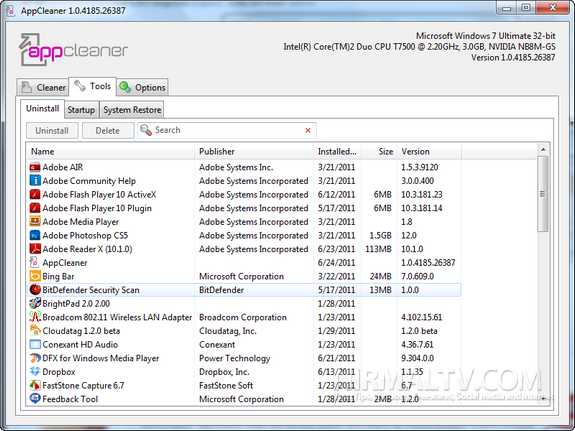Click 'Cloudatag, Inc.' publisher cell

pos(228,330)
